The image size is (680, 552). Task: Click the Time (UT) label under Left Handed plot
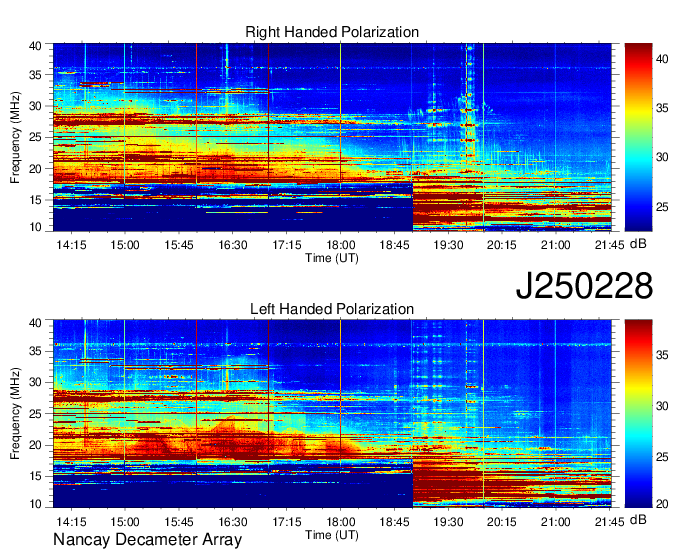[332, 535]
